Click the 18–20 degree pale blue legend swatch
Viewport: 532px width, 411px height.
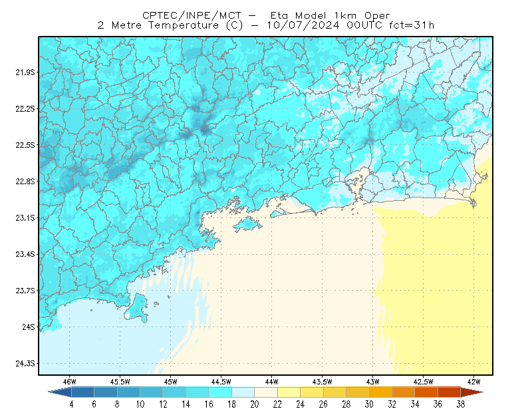click(243, 392)
